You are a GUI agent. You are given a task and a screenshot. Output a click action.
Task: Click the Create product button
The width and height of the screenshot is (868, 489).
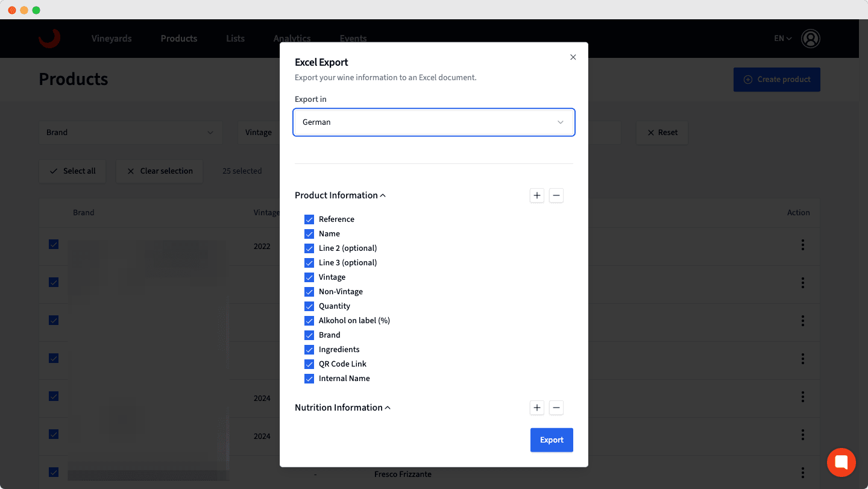[x=776, y=79]
